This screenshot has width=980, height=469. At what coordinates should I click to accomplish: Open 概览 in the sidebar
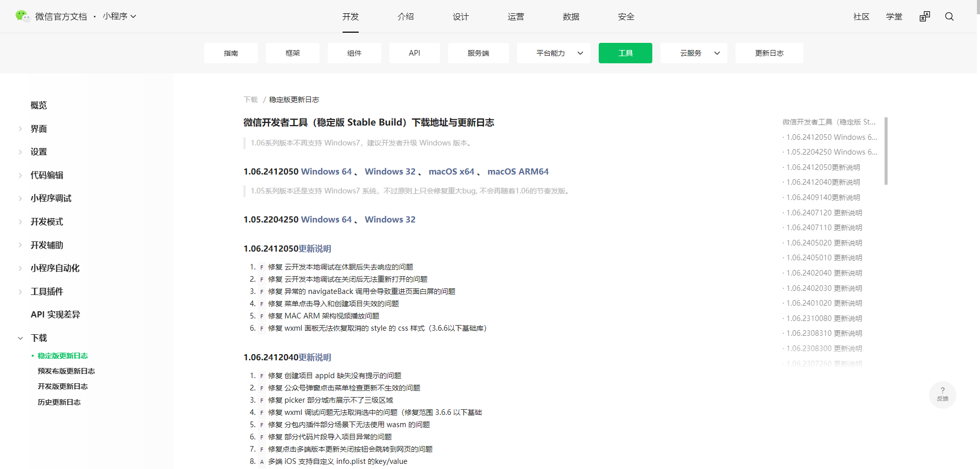[39, 105]
